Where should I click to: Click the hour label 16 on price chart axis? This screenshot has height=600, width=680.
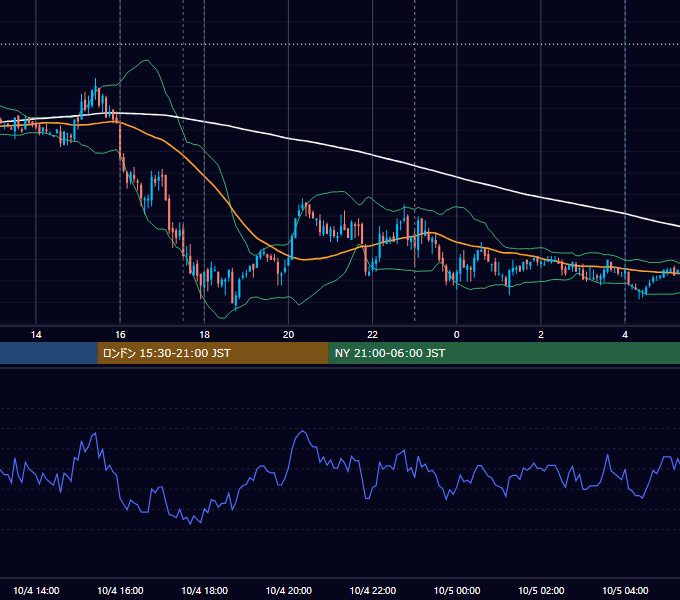[x=120, y=335]
